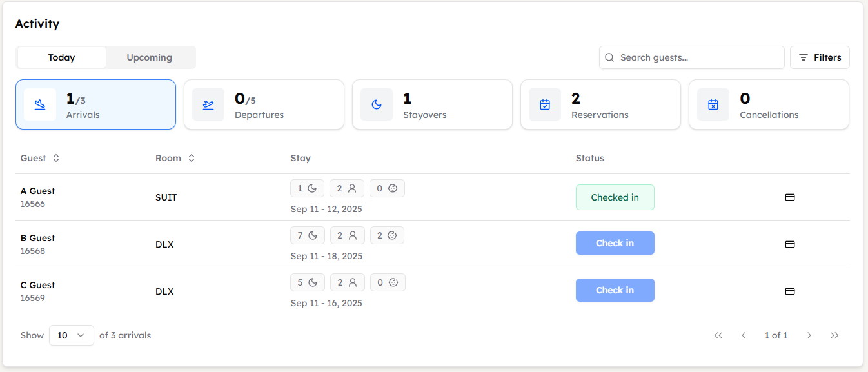
Task: Click payment card icon for C Guest
Action: pos(789,291)
